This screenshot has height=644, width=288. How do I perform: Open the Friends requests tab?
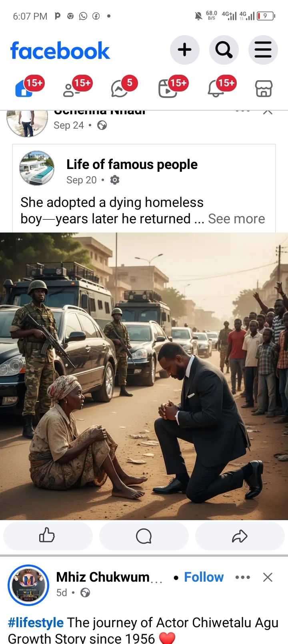click(72, 88)
